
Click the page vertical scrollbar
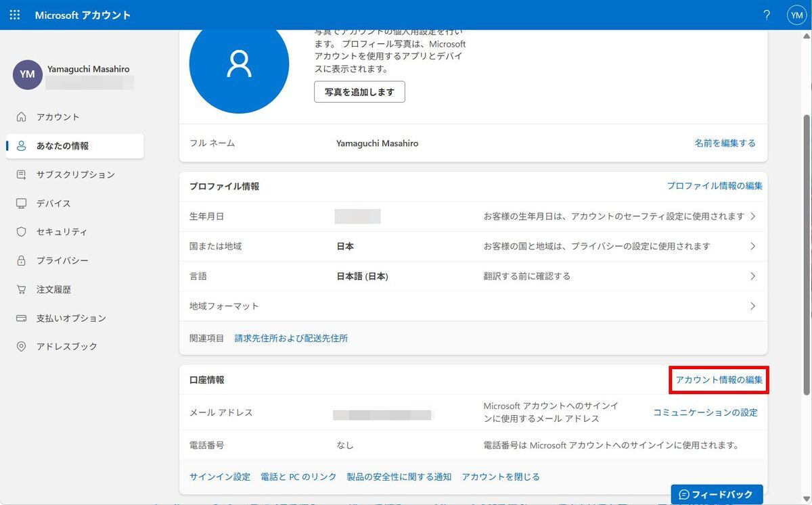pos(807,254)
